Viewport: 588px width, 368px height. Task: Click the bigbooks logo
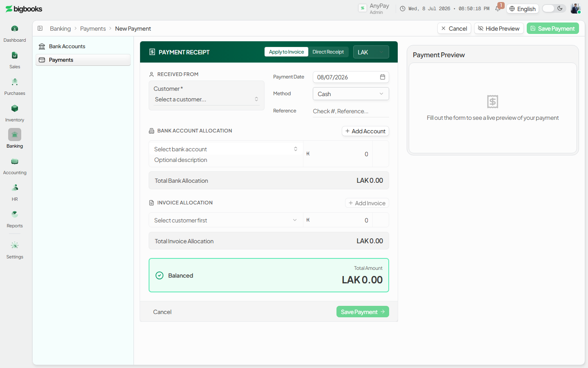pyautogui.click(x=24, y=9)
